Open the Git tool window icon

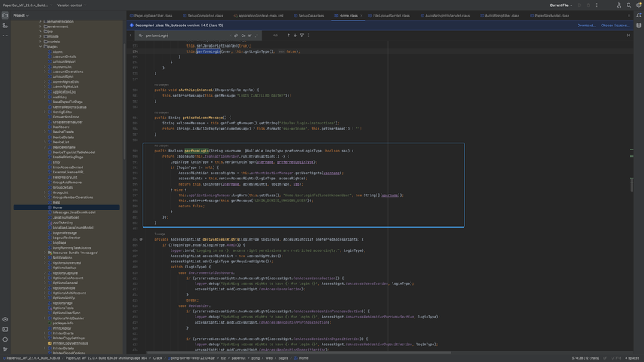pos(5,349)
